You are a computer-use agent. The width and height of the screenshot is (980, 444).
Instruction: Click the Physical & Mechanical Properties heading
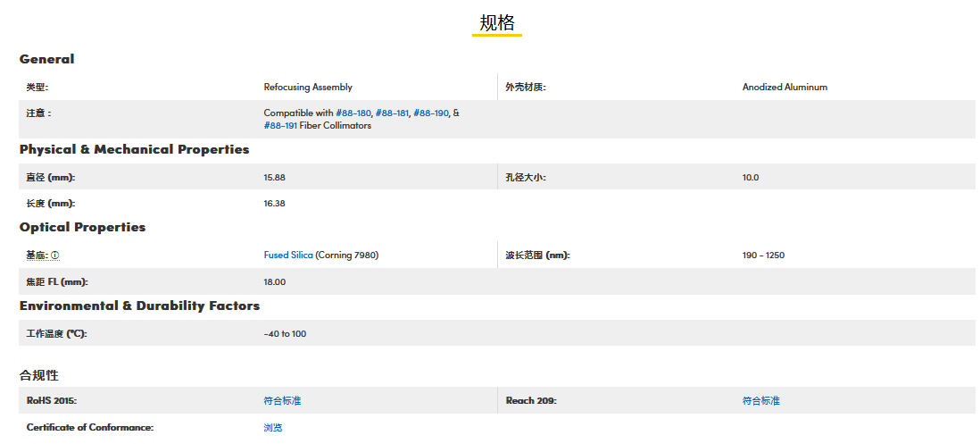pos(134,149)
